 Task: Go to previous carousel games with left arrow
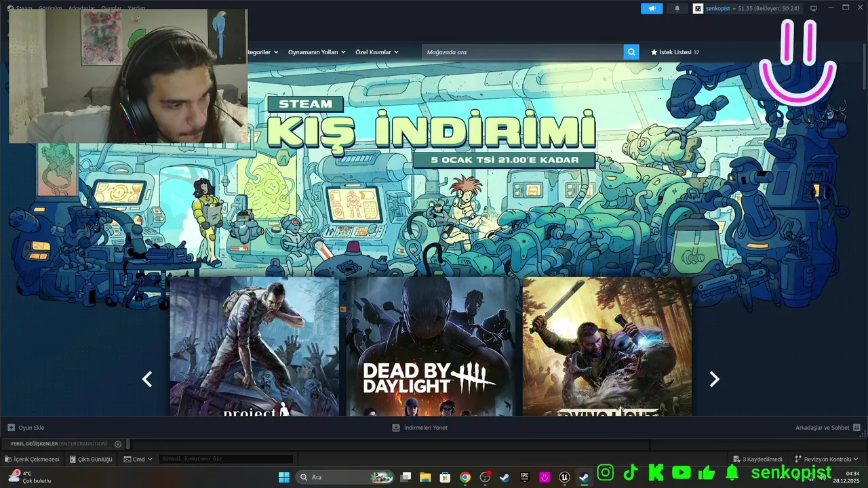point(147,380)
